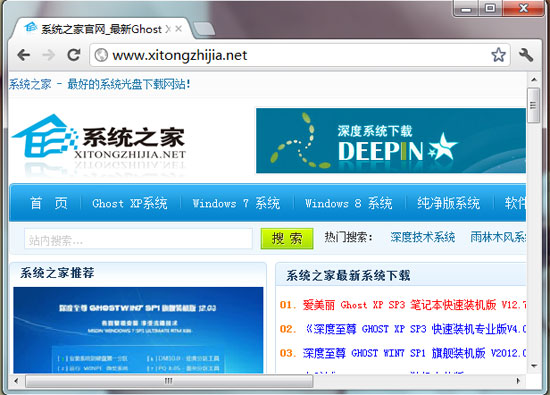Click the forward navigation arrow
This screenshot has width=550, height=395.
(x=49, y=55)
